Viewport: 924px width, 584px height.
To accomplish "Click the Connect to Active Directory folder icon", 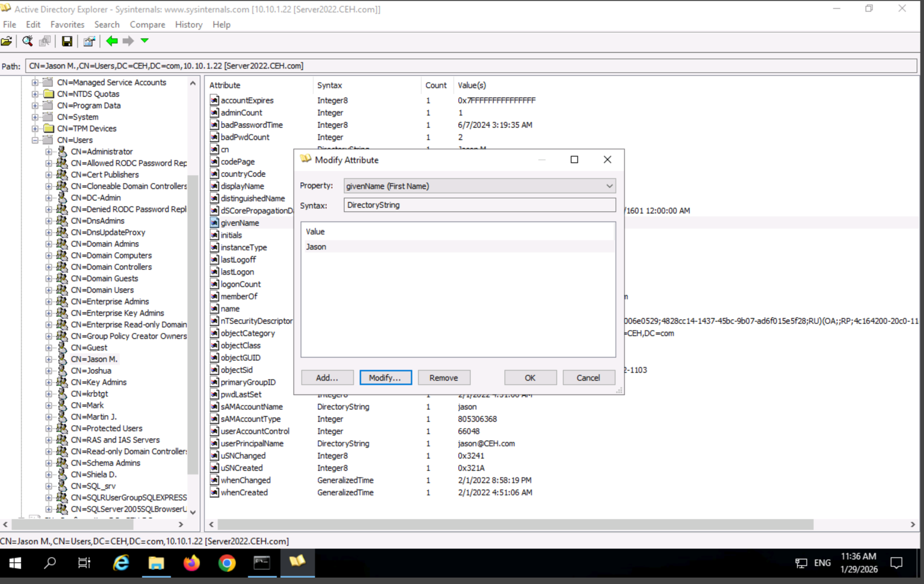I will pyautogui.click(x=6, y=41).
